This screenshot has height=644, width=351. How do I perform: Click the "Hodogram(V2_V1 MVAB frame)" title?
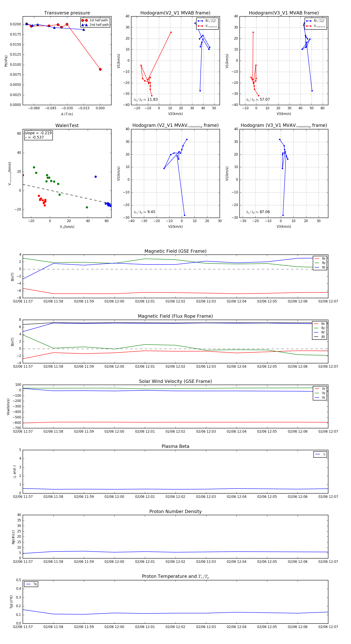(175, 13)
